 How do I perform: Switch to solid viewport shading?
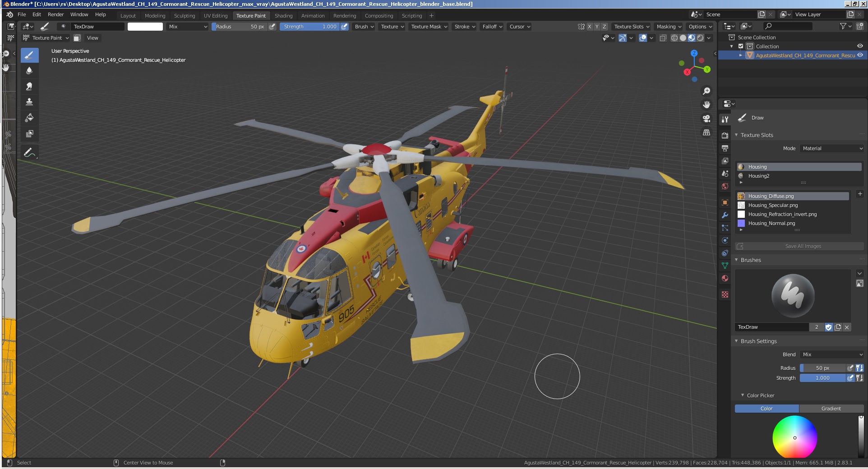[x=683, y=38]
